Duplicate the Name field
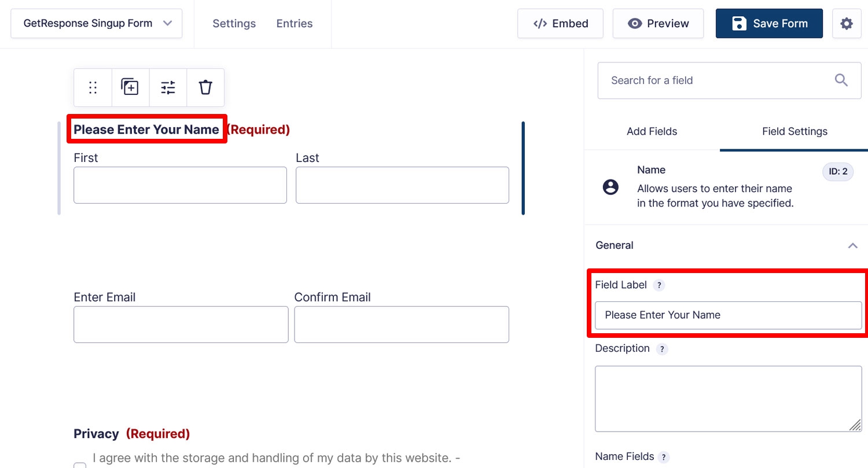868x468 pixels. (x=130, y=87)
